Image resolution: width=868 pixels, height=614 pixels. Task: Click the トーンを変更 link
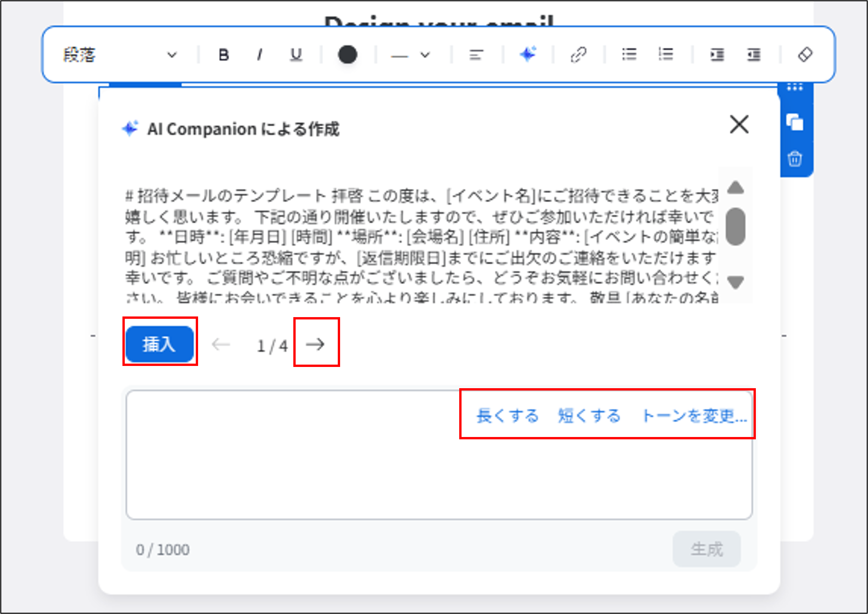[694, 416]
